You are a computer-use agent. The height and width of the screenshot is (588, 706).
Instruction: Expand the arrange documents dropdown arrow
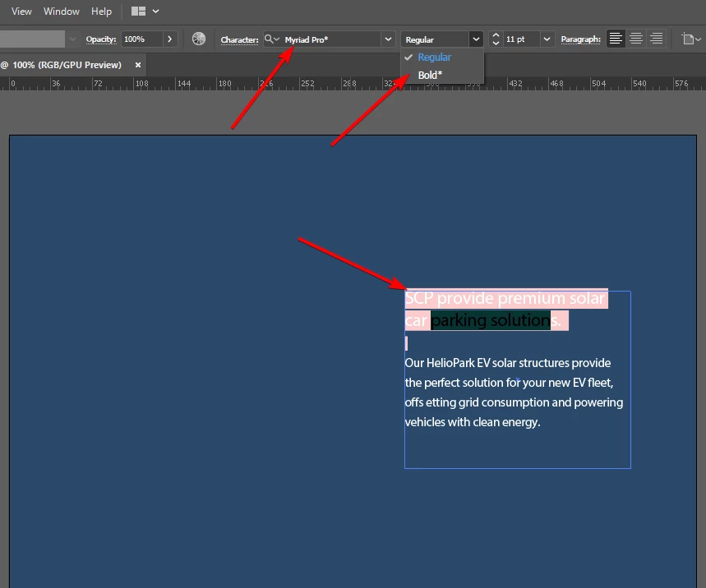[156, 11]
